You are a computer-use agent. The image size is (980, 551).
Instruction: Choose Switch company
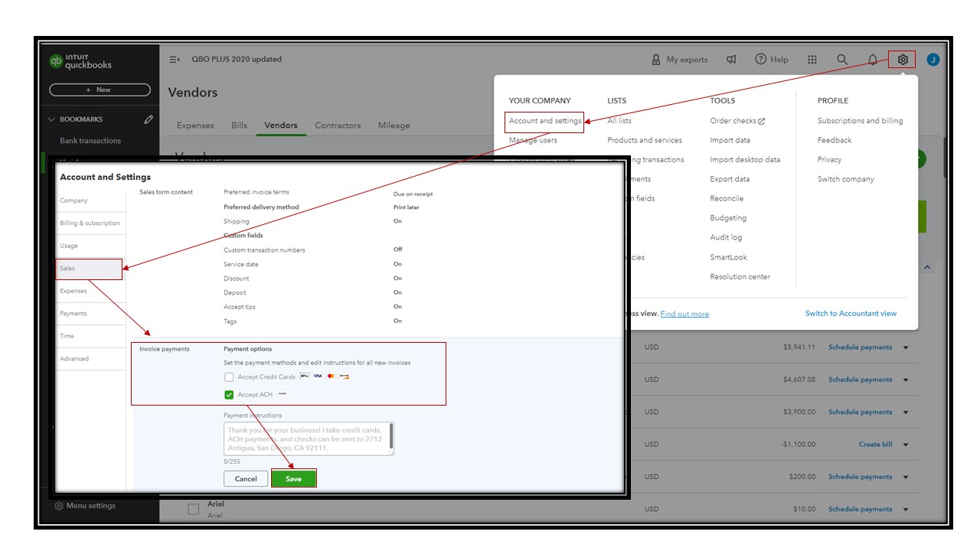point(845,179)
